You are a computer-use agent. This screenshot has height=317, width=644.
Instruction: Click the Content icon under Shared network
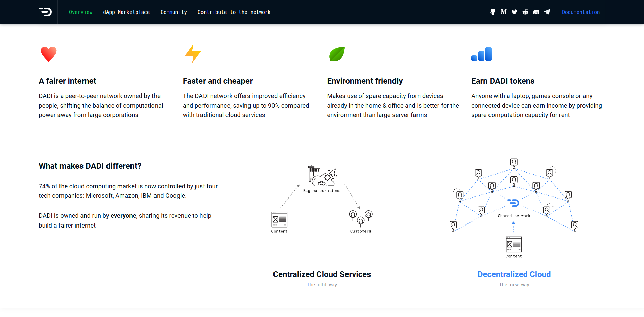[514, 244]
